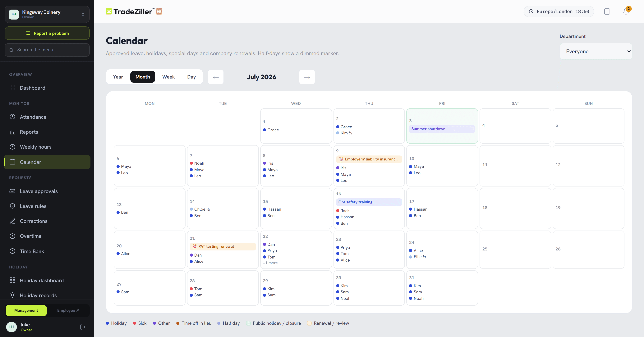Click Kim ½ entry on 2 July
The width and height of the screenshot is (644, 337).
point(344,133)
